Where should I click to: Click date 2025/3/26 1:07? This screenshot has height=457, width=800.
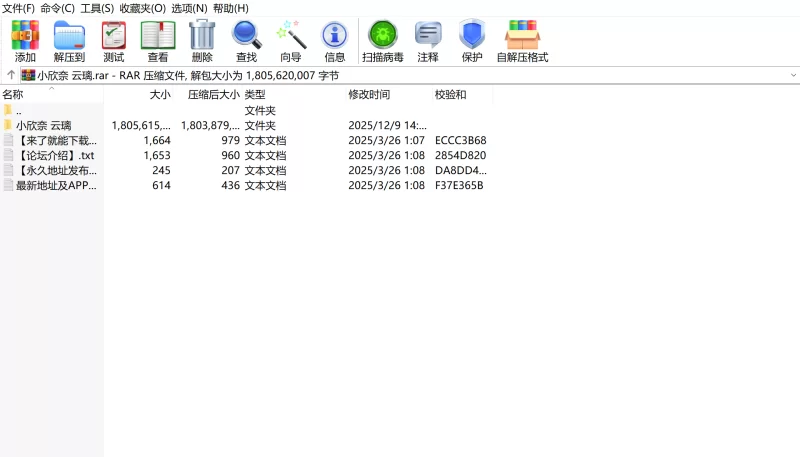coord(387,140)
